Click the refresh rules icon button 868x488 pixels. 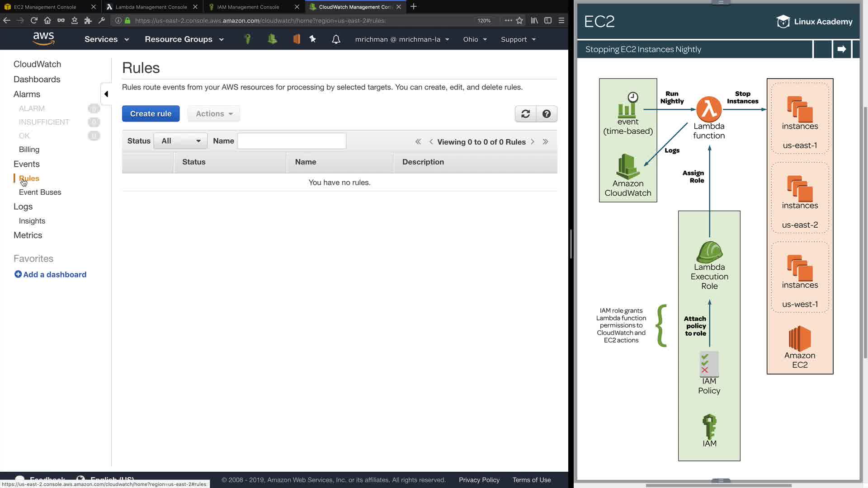coord(525,114)
